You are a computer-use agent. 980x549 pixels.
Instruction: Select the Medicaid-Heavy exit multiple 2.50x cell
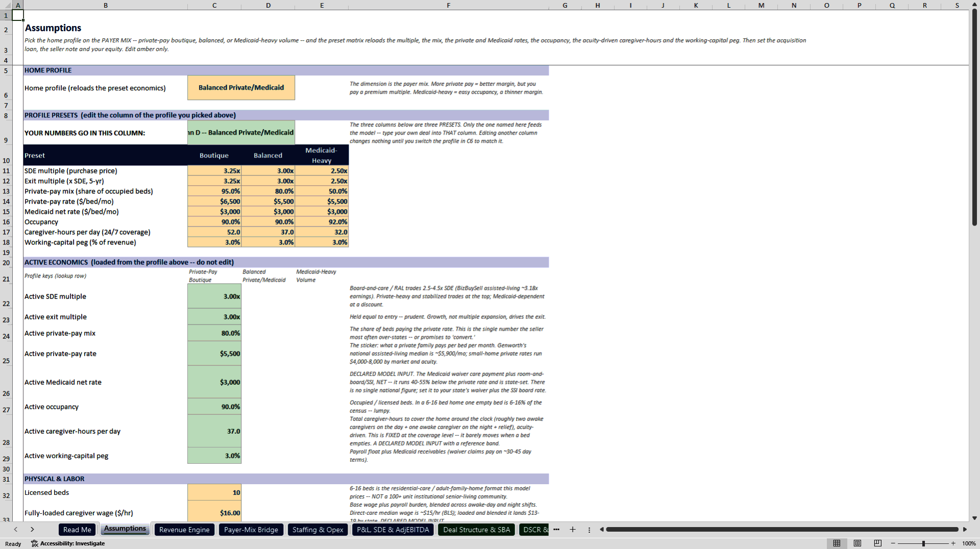point(322,181)
